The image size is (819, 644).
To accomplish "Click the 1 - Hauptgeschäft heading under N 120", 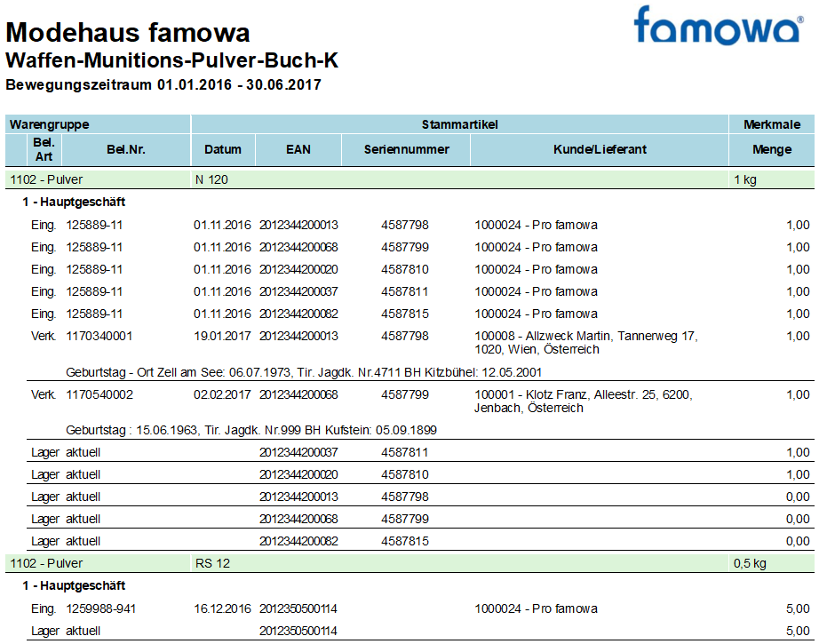I will pos(74,203).
